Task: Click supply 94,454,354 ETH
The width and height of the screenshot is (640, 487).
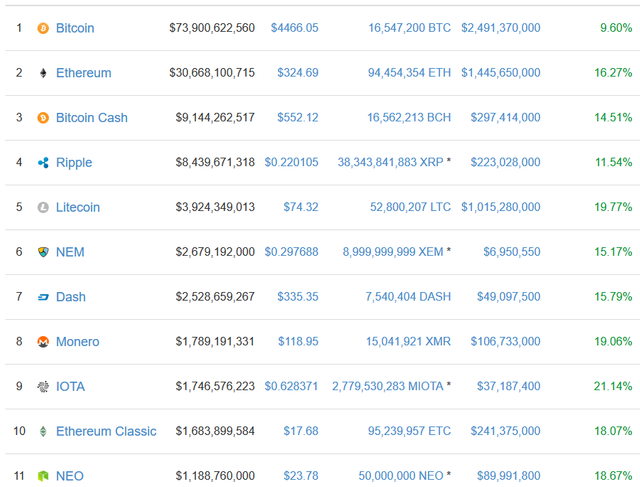Action: click(x=409, y=73)
